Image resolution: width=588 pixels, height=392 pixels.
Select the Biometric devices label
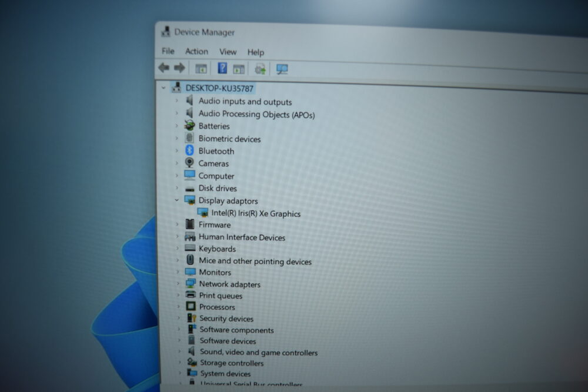coord(229,139)
